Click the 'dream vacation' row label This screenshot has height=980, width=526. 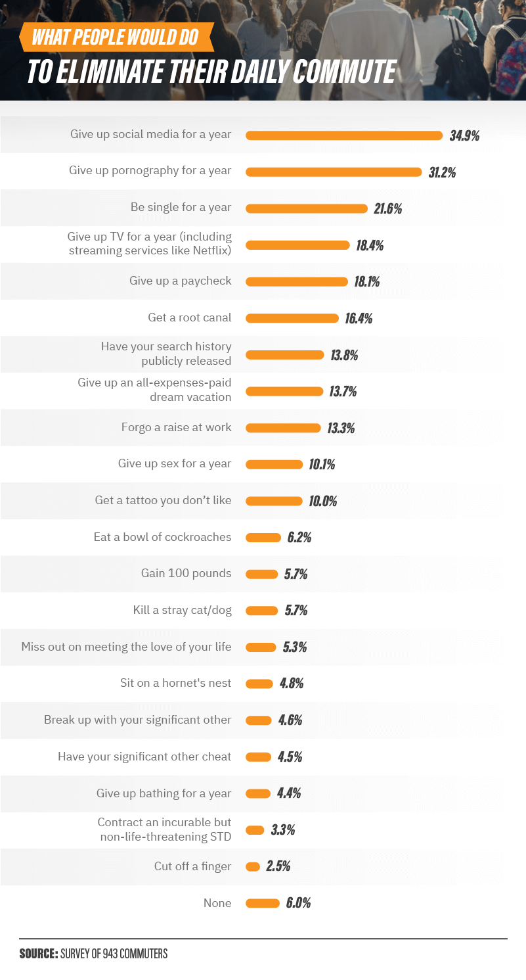point(154,390)
